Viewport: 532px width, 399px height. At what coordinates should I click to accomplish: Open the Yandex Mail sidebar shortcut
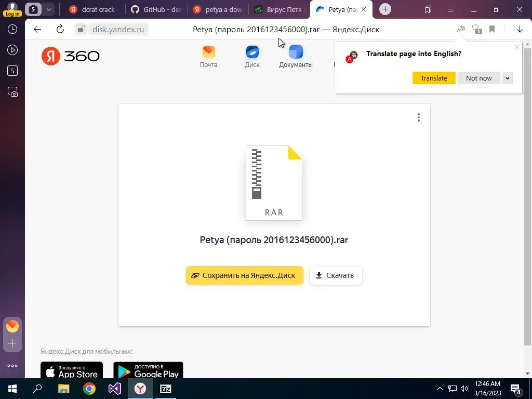click(x=12, y=326)
